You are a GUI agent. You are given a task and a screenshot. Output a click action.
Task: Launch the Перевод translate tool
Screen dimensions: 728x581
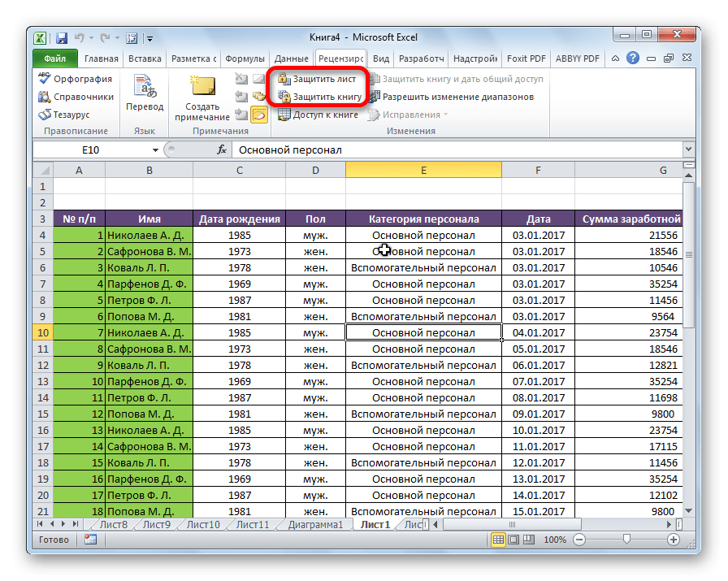(145, 93)
